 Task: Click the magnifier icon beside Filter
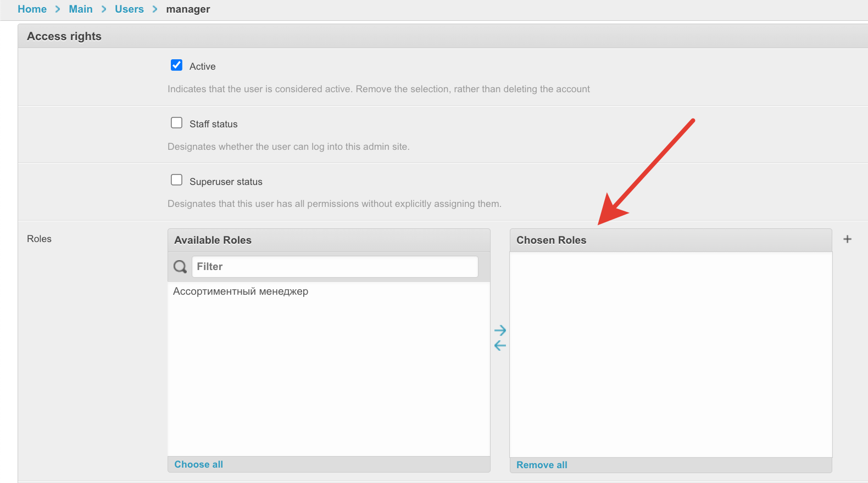coord(180,267)
